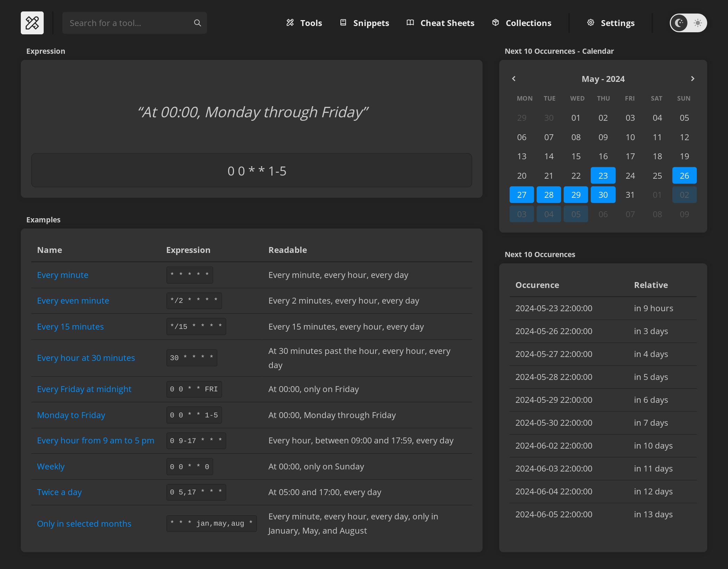Click the sun icon for light mode
The image size is (728, 569).
pyautogui.click(x=698, y=23)
